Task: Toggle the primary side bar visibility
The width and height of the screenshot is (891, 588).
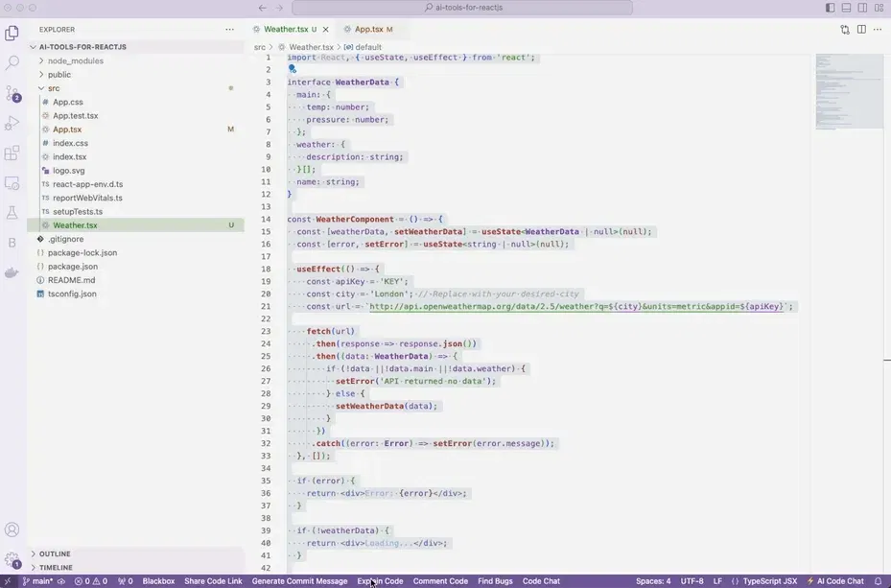Action: pos(831,8)
